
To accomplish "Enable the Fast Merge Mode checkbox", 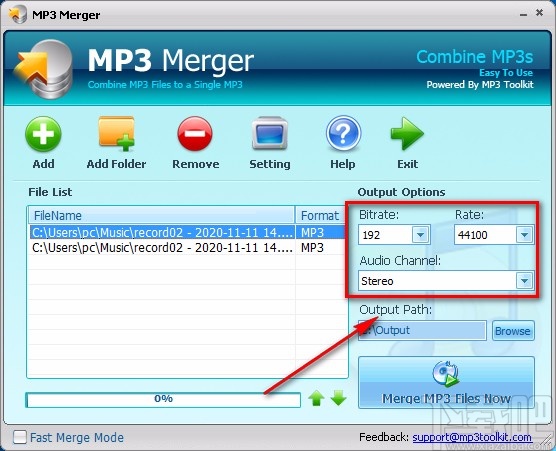I will (x=20, y=437).
